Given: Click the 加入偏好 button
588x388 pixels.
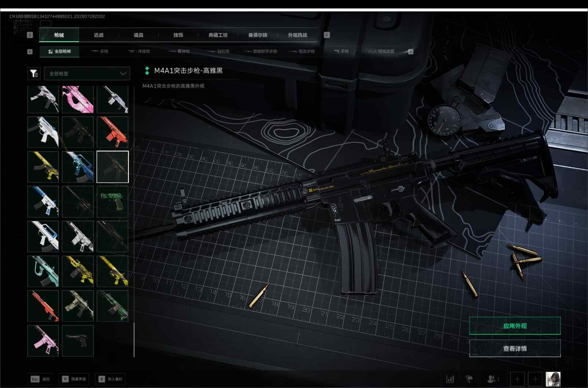Looking at the screenshot, I should [110, 379].
